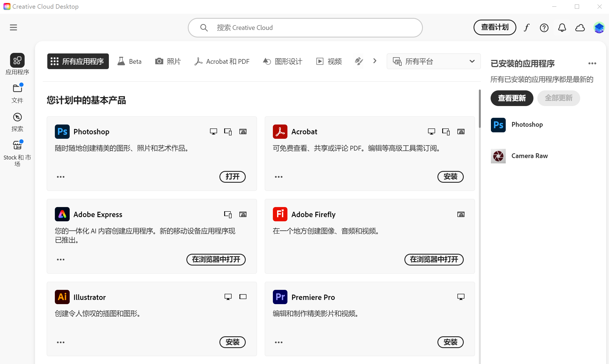Open the hamburger menu icon
The image size is (609, 364).
click(13, 27)
